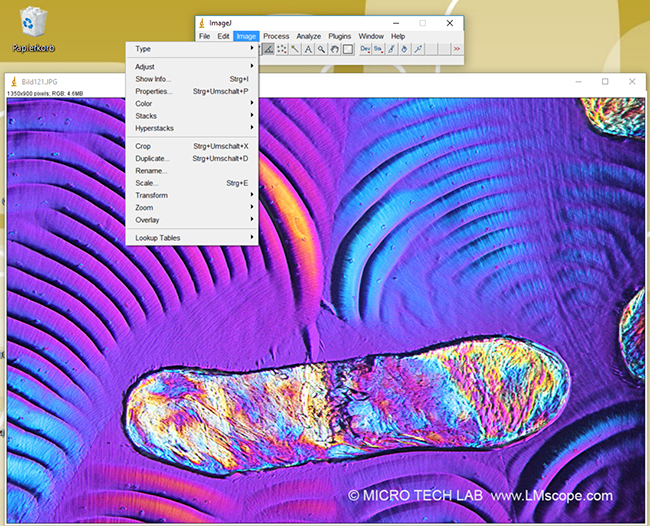Close the ImageJ main window
This screenshot has height=526, width=650.
coord(450,23)
